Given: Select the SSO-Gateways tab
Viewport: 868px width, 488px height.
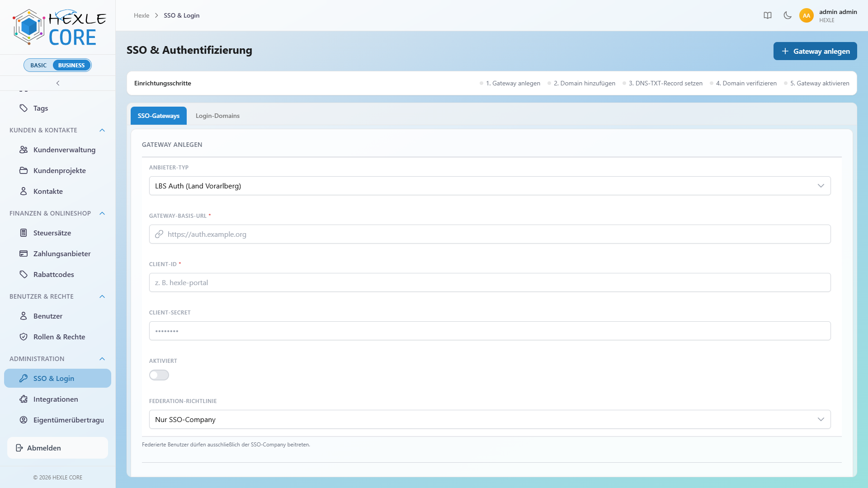Looking at the screenshot, I should [x=159, y=116].
